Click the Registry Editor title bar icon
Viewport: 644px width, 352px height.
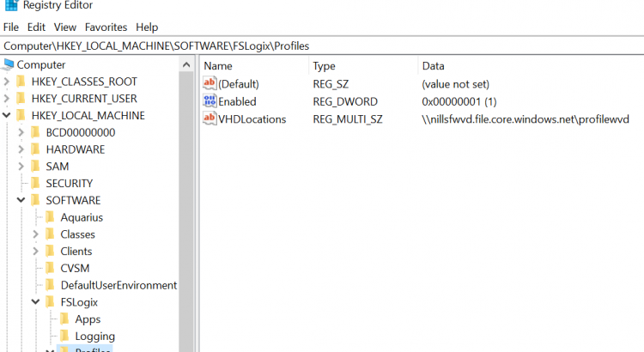tap(11, 5)
